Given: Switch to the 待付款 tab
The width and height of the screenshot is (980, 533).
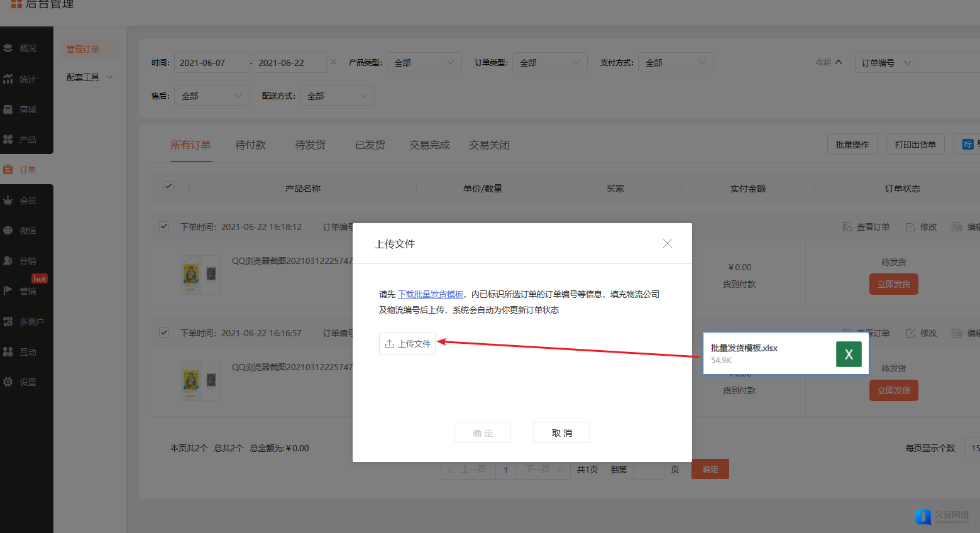Looking at the screenshot, I should 250,145.
